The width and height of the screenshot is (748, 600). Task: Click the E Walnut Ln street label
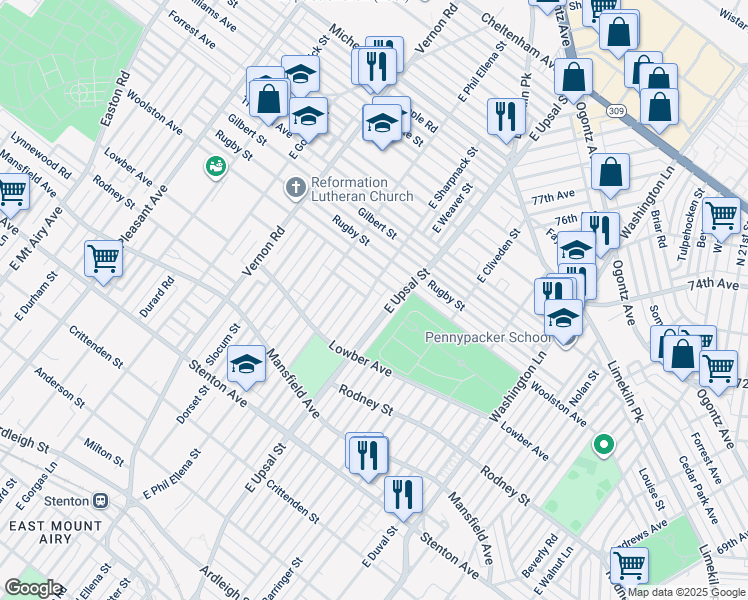click(x=554, y=571)
